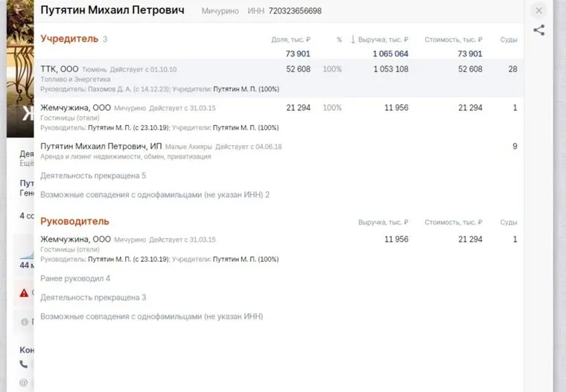This screenshot has height=392, width=566.
Task: Open Жемчужина, ООО in Учредитель section
Action: coord(75,108)
